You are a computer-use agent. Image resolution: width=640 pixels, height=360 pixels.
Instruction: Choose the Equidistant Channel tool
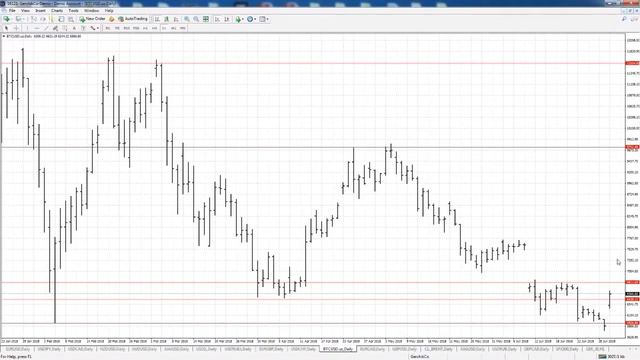coord(55,28)
